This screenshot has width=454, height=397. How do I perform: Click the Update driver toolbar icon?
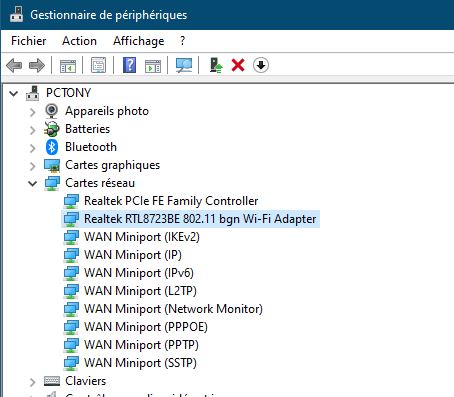click(x=216, y=65)
